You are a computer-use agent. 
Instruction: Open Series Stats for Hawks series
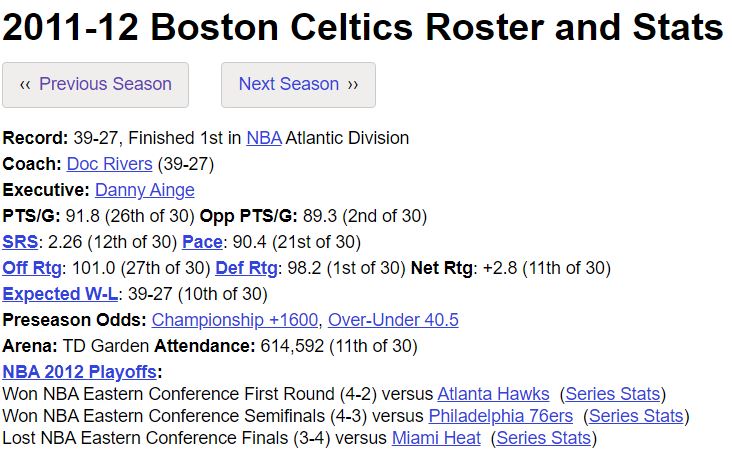tap(613, 394)
